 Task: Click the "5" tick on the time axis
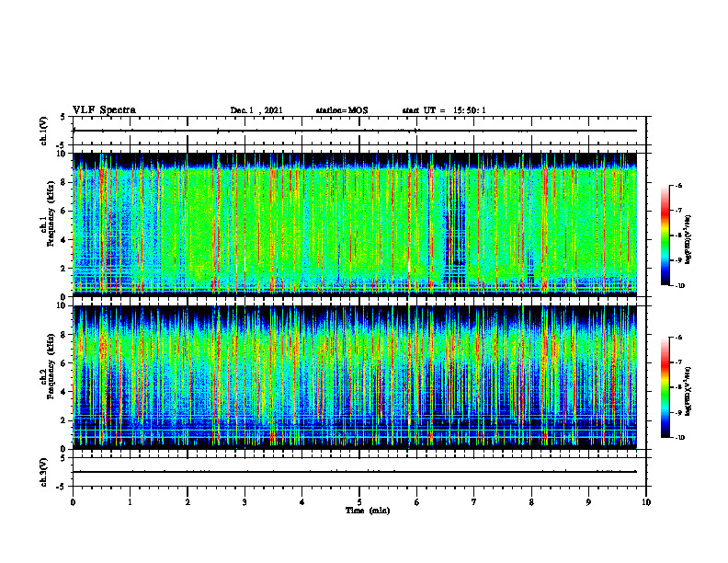point(359,502)
